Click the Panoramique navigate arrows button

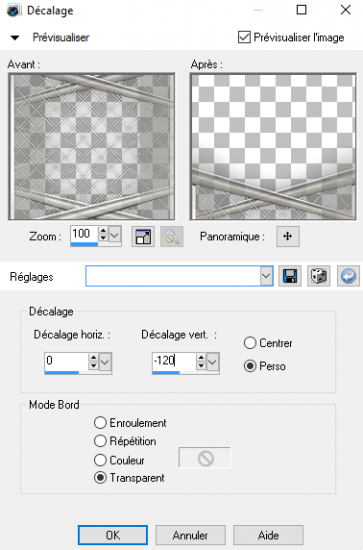tap(288, 236)
